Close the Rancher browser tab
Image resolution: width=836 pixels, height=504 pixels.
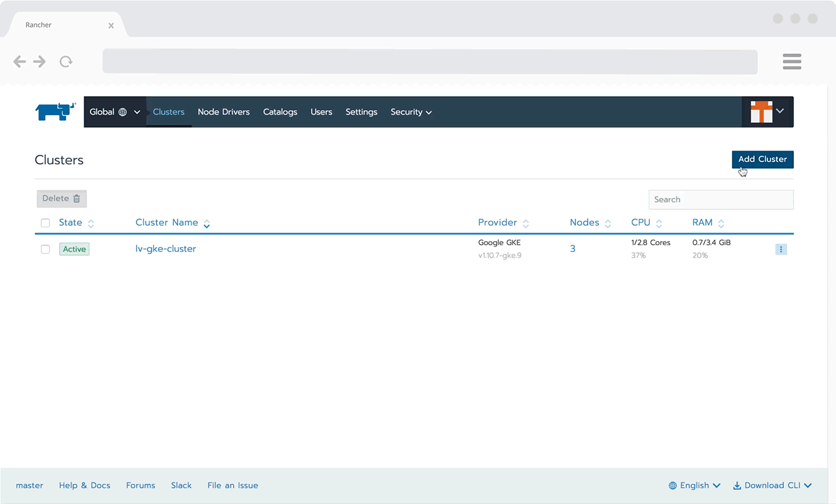(111, 26)
